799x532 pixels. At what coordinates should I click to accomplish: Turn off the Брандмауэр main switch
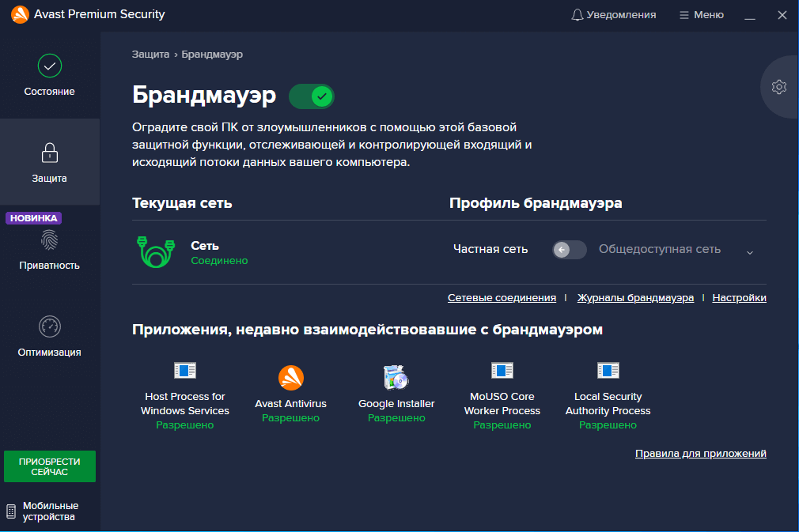312,96
